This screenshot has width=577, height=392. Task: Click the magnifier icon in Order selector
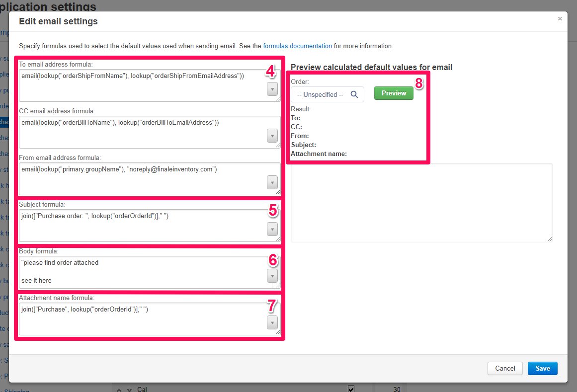pyautogui.click(x=354, y=94)
